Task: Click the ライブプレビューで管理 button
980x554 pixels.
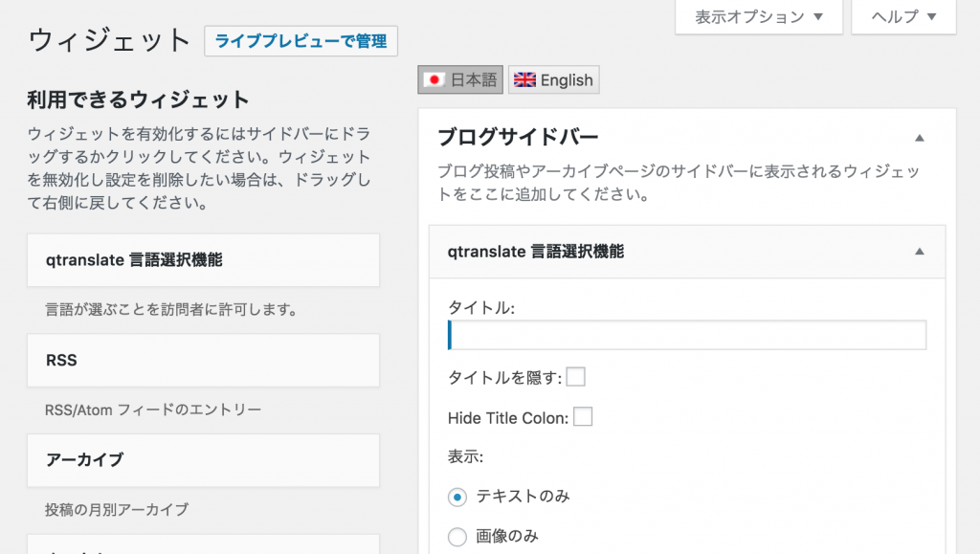Action: 301,41
